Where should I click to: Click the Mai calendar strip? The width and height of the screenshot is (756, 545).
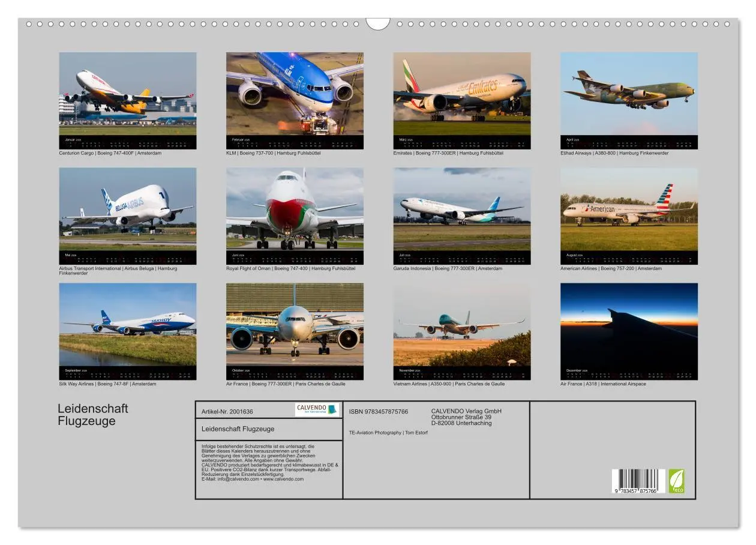[x=128, y=257]
